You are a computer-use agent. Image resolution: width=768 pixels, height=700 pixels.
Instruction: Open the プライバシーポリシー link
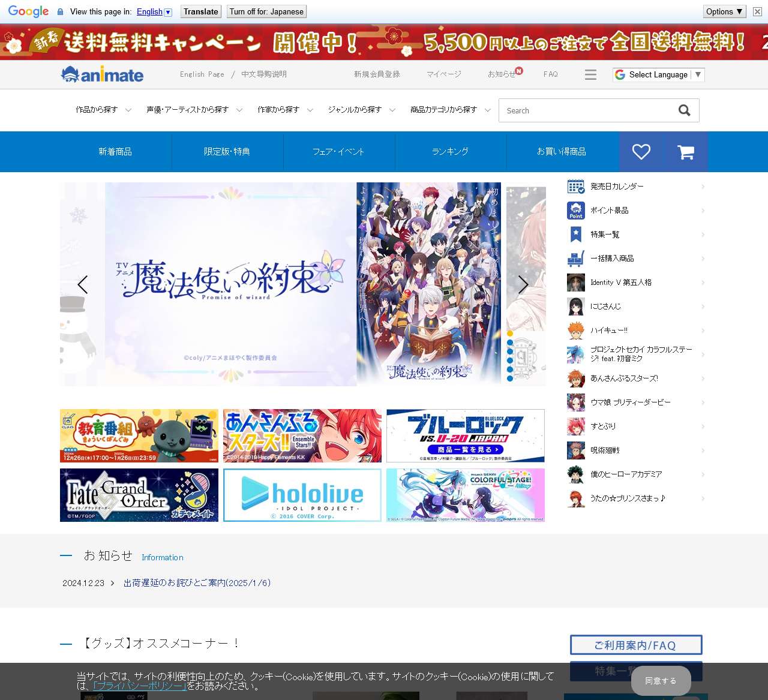click(x=140, y=686)
